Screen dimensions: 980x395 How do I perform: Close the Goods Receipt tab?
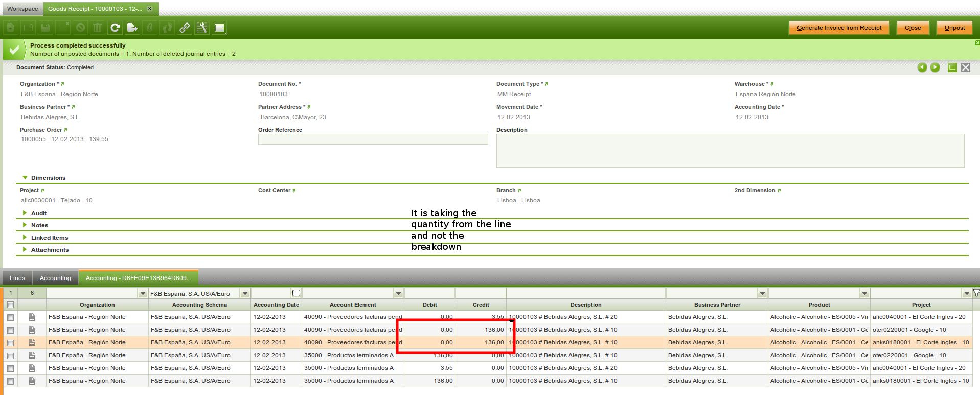click(x=150, y=9)
